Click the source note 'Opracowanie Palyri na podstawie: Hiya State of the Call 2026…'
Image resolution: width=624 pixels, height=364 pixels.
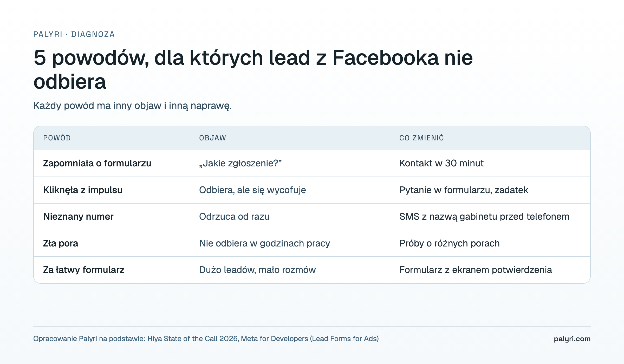click(206, 339)
